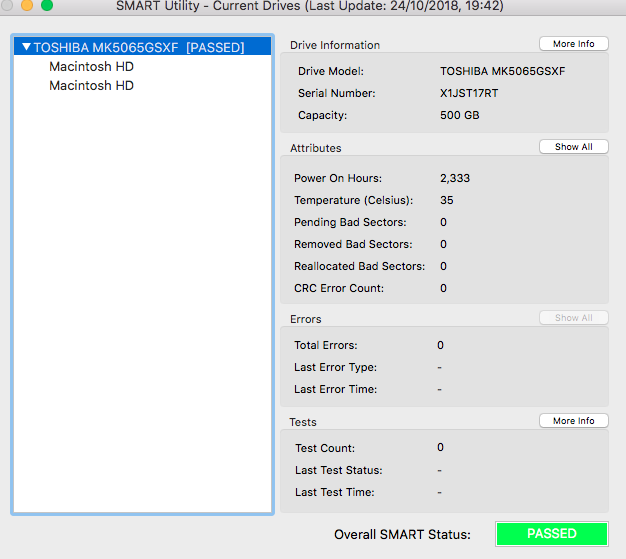Click the Drive Model: label
This screenshot has height=559, width=626.
331,71
